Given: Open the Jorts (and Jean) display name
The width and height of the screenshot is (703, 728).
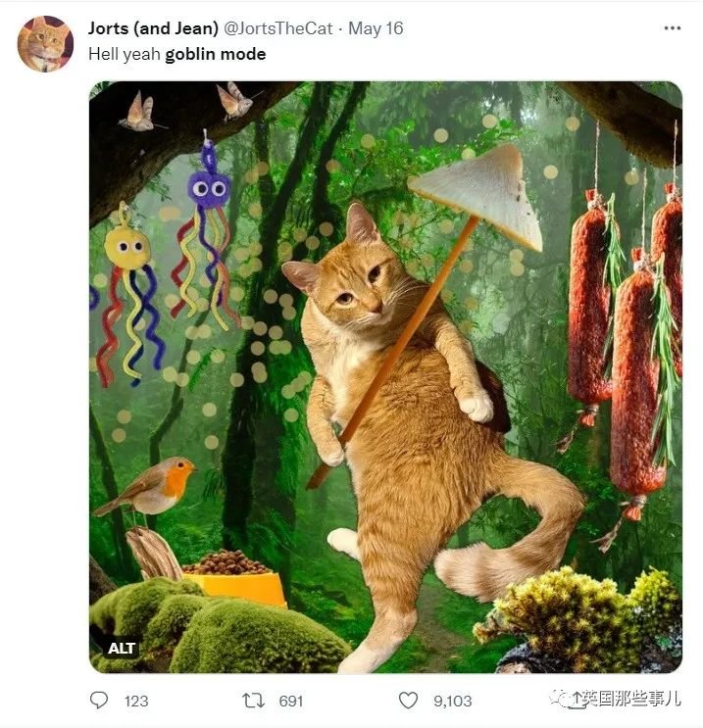Looking at the screenshot, I should (x=153, y=28).
